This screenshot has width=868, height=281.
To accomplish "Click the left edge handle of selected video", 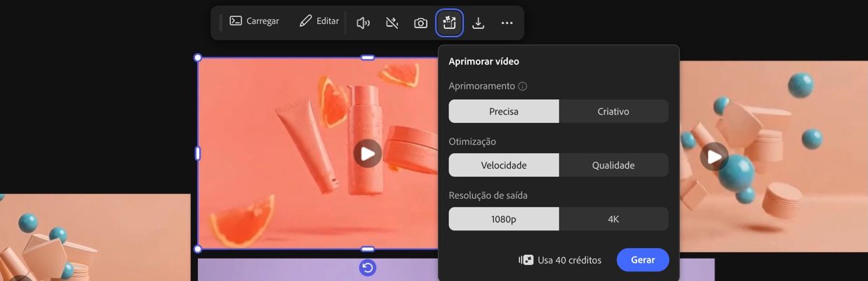I will coord(197,153).
